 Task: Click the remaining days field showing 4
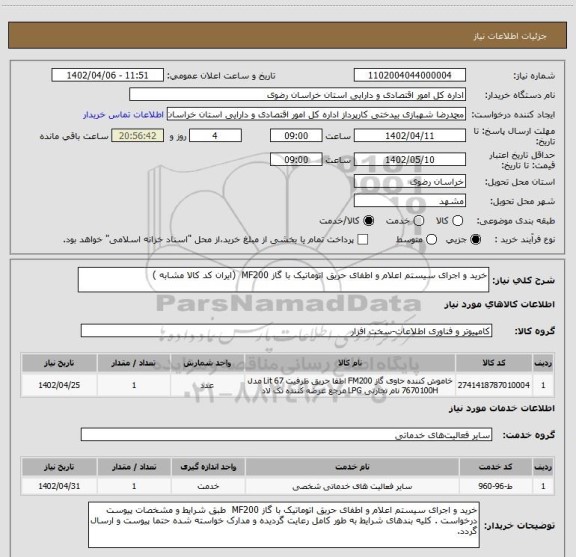(x=215, y=136)
